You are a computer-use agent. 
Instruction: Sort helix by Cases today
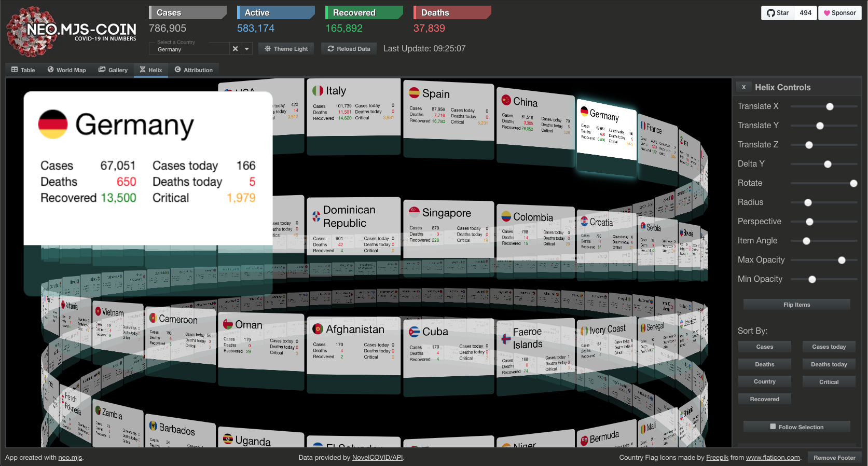click(x=829, y=347)
